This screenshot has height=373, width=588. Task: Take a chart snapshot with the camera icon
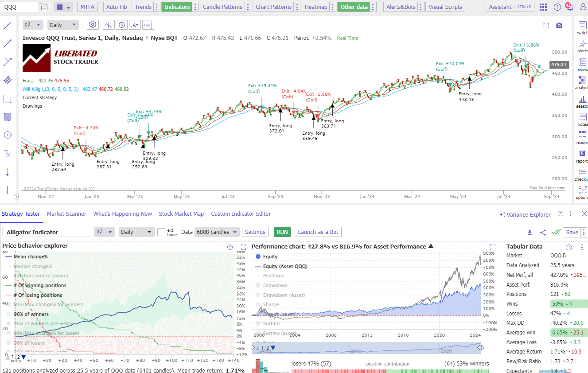pyautogui.click(x=559, y=25)
